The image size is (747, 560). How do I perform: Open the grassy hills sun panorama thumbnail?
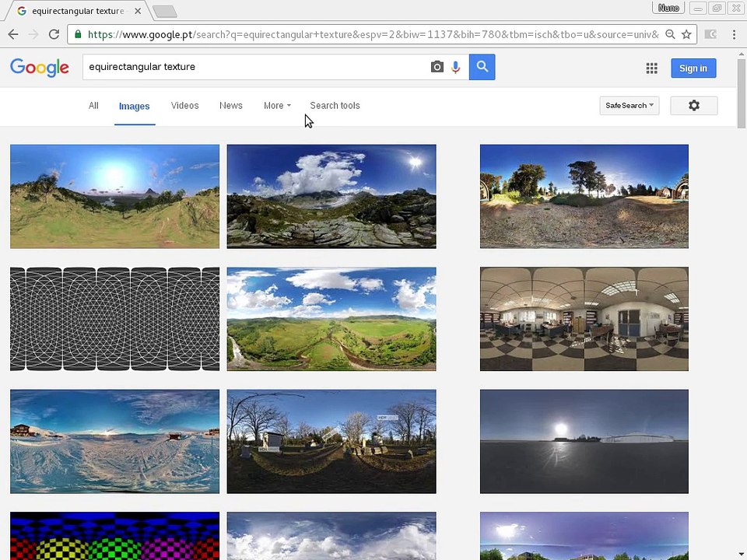click(x=115, y=196)
